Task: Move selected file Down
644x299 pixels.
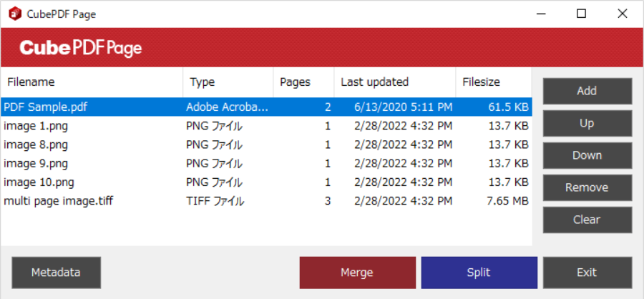Action: (x=587, y=155)
